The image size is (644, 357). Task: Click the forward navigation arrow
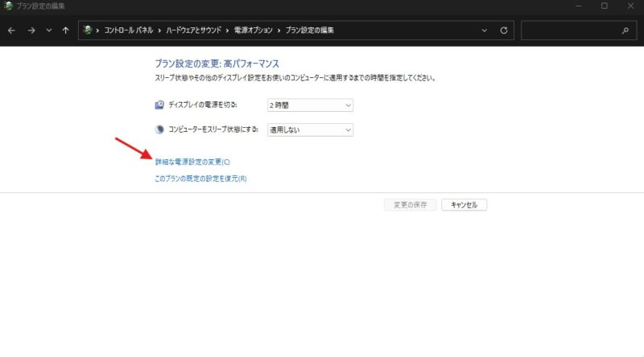point(31,31)
